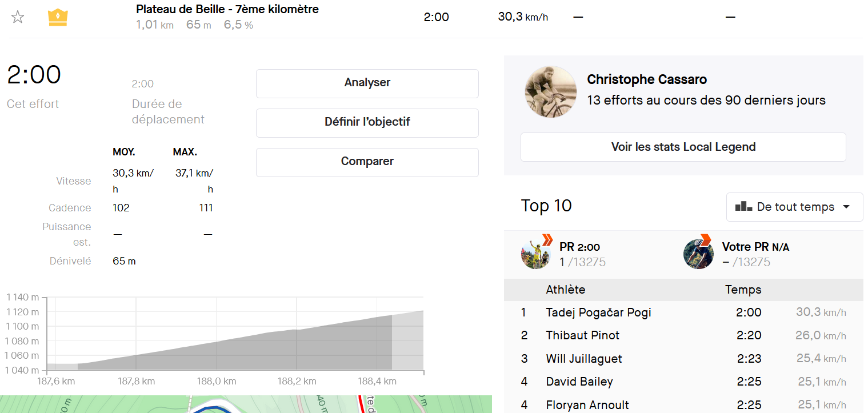Click the Analyser button

(x=367, y=83)
